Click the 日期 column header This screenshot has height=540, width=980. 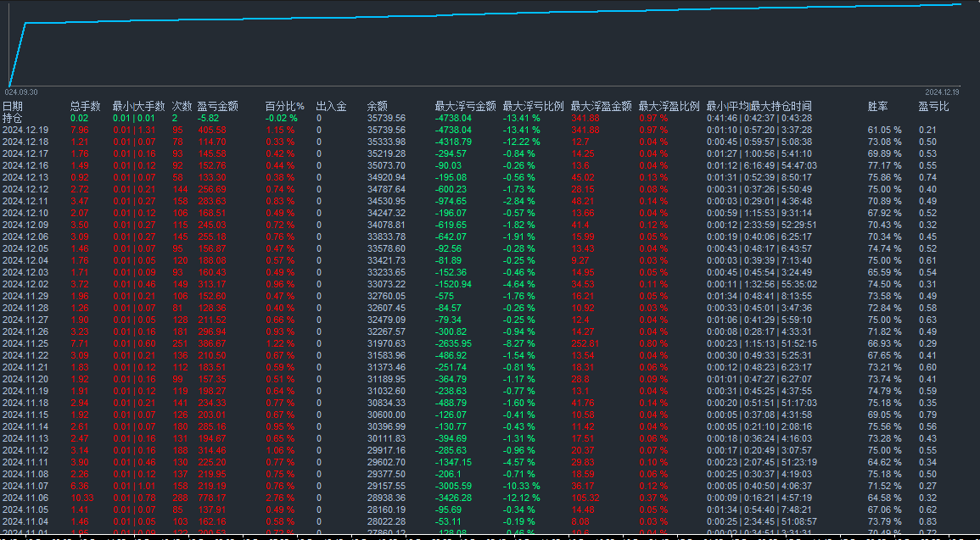click(x=13, y=106)
